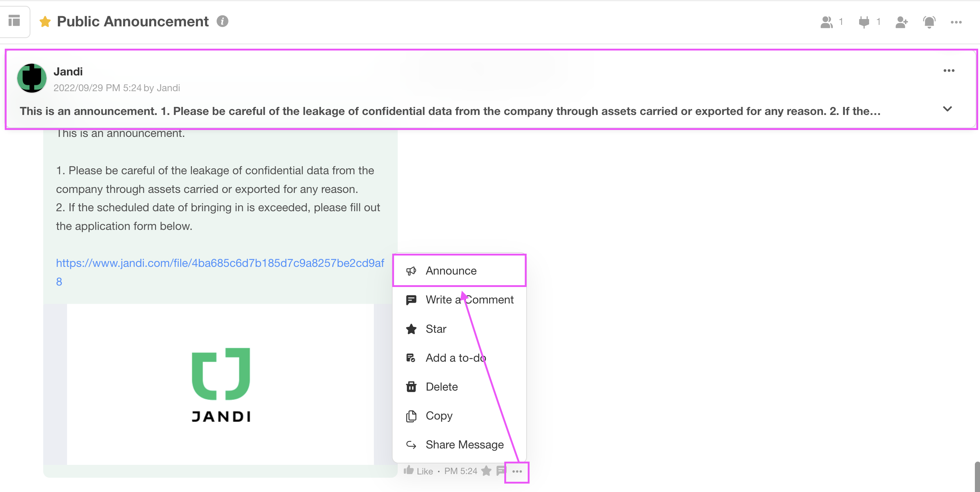Toggle the yellow star on Public Announcement
The width and height of the screenshot is (980, 492).
[x=45, y=22]
